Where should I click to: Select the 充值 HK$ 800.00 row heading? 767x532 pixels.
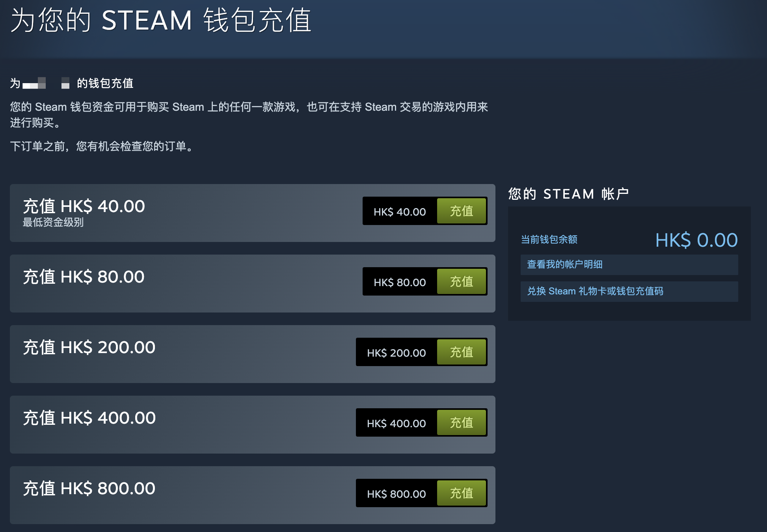point(89,488)
